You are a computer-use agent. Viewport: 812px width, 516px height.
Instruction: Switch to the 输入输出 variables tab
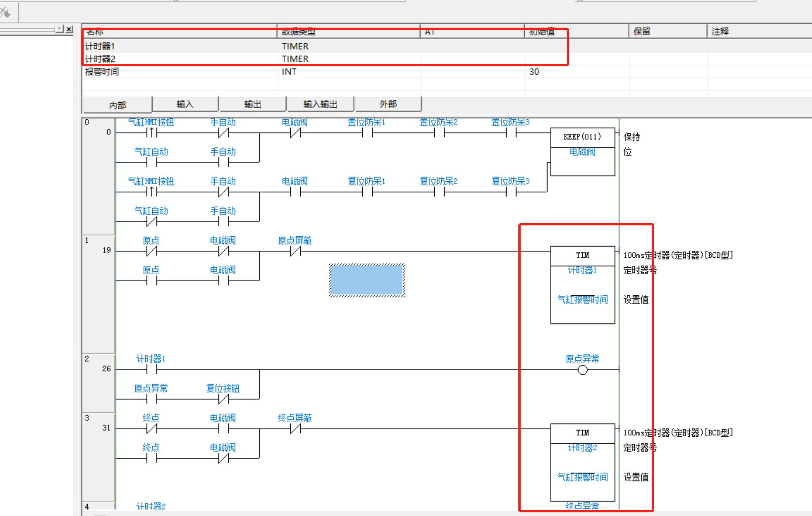[320, 104]
